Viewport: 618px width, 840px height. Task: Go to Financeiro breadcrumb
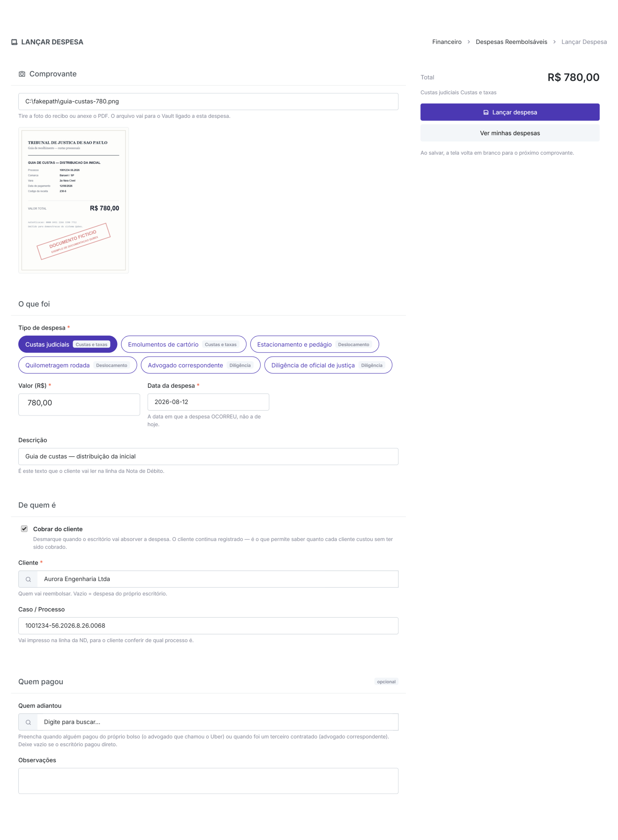pyautogui.click(x=447, y=42)
